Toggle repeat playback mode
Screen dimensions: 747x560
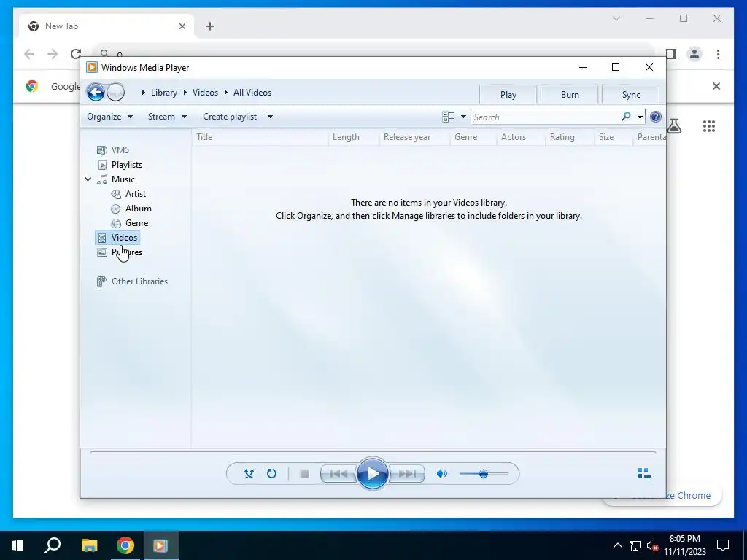point(271,473)
